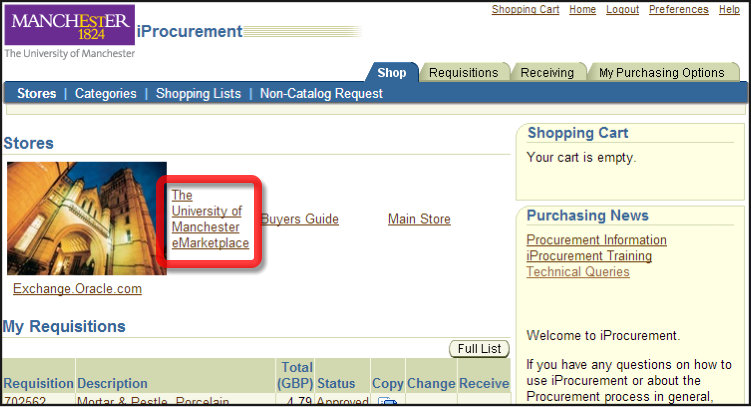Open the Buyers Guide store link
The image size is (751, 407).
pyautogui.click(x=300, y=219)
